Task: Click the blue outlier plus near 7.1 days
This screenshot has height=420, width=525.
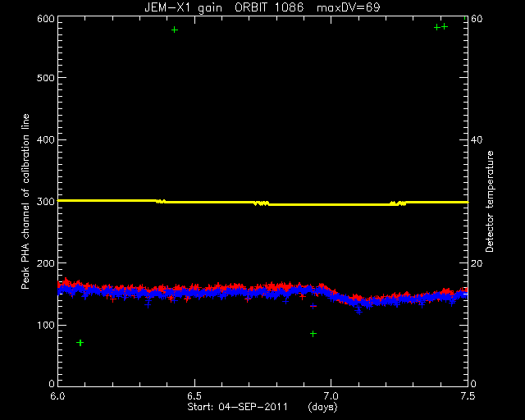Action: click(x=359, y=311)
